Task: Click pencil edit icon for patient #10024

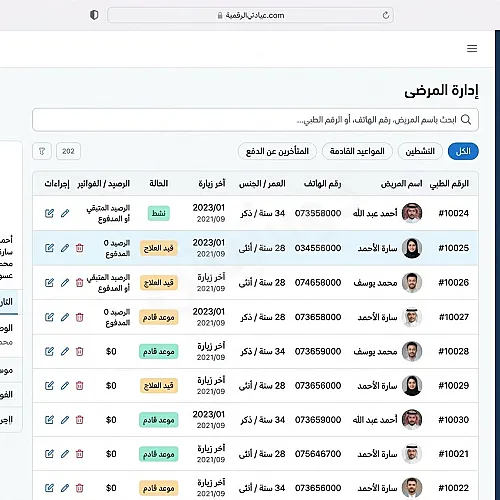Action: [x=65, y=213]
